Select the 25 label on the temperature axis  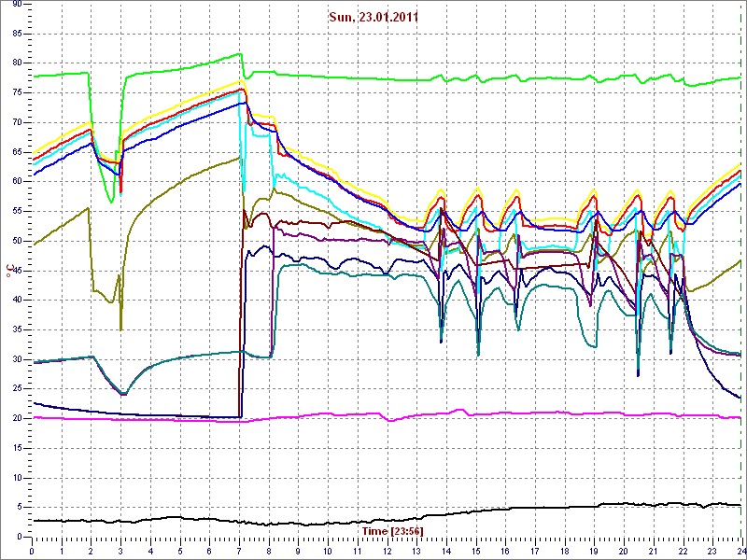pyautogui.click(x=17, y=388)
